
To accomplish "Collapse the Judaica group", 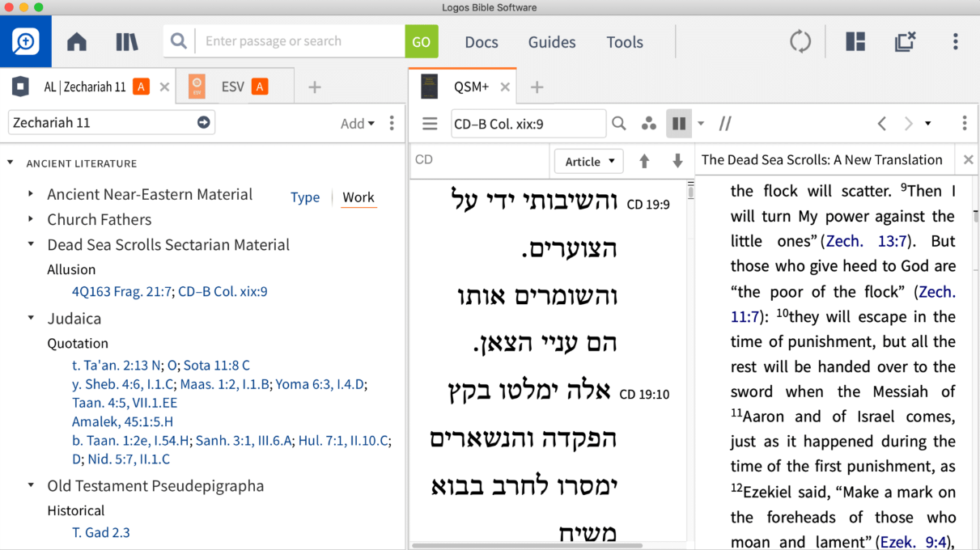I will click(x=31, y=318).
